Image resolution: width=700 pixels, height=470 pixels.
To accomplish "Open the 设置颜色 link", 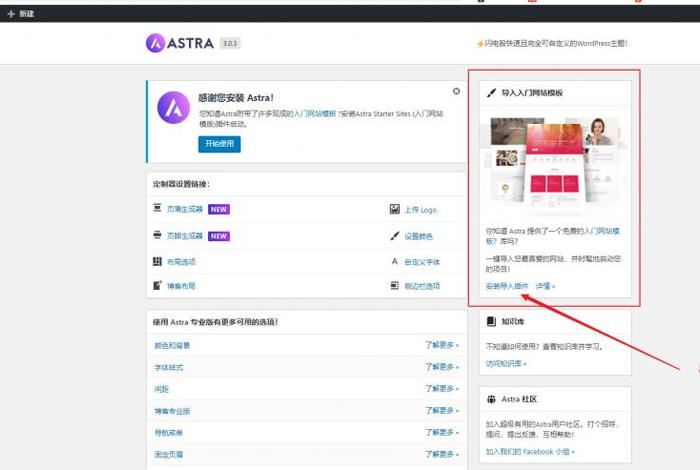I will (x=419, y=237).
